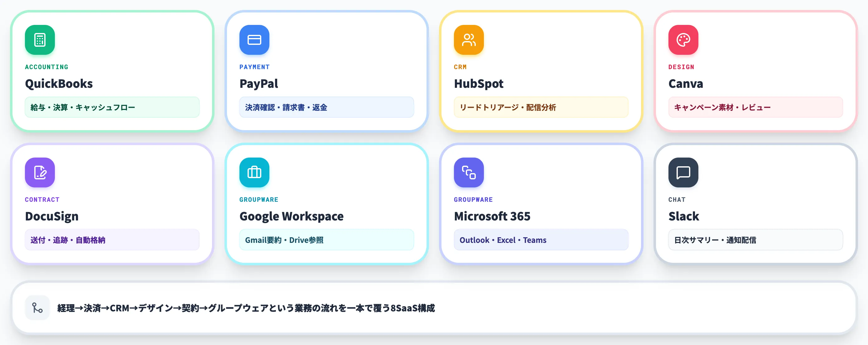Click the CRM category label
The height and width of the screenshot is (345, 868).
coord(460,67)
